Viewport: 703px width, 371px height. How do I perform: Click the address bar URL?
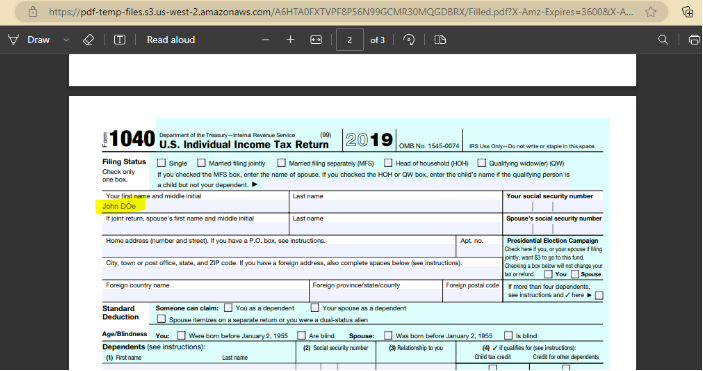[x=341, y=12]
